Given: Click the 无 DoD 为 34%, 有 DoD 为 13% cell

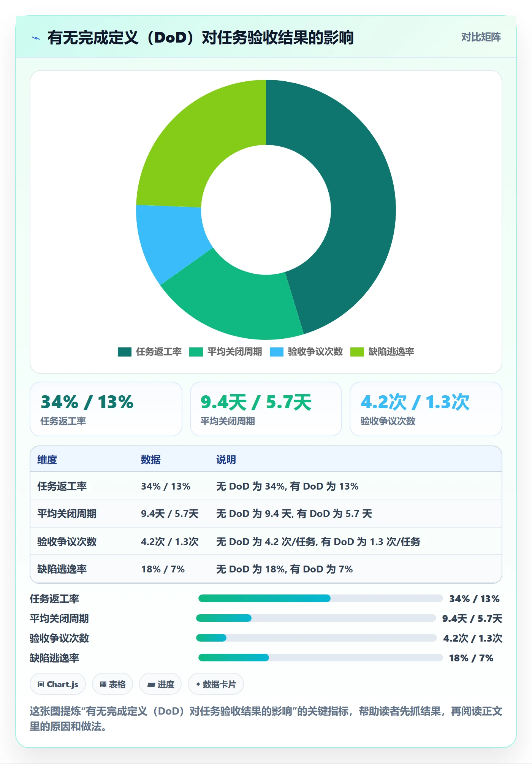Looking at the screenshot, I should click(287, 486).
